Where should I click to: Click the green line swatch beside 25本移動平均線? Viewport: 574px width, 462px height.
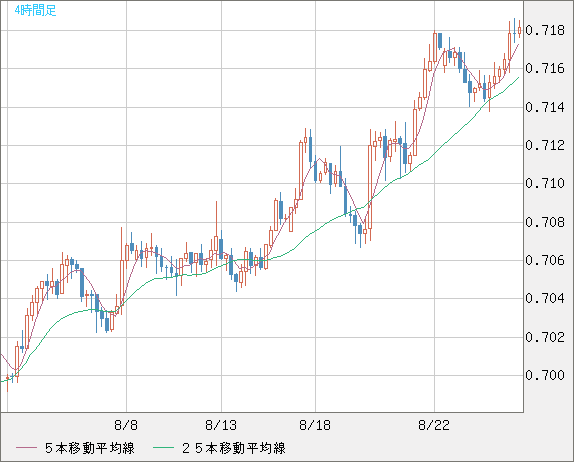pyautogui.click(x=163, y=448)
